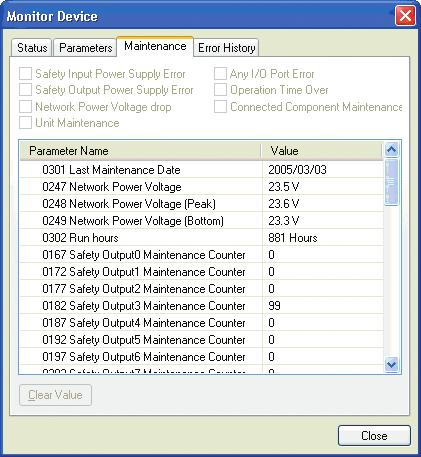The image size is (421, 457).
Task: Close the Monitor Device window with X
Action: 405,16
